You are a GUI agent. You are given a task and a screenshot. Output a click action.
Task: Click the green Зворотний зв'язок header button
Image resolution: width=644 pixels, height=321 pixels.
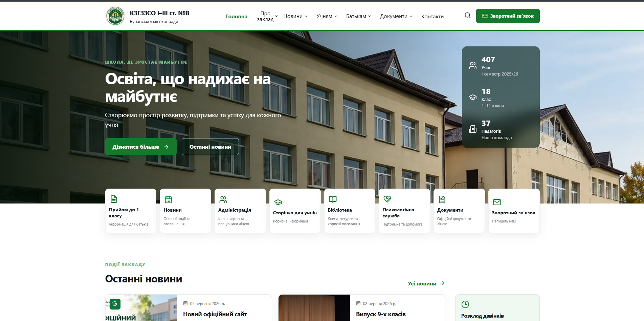pos(508,16)
